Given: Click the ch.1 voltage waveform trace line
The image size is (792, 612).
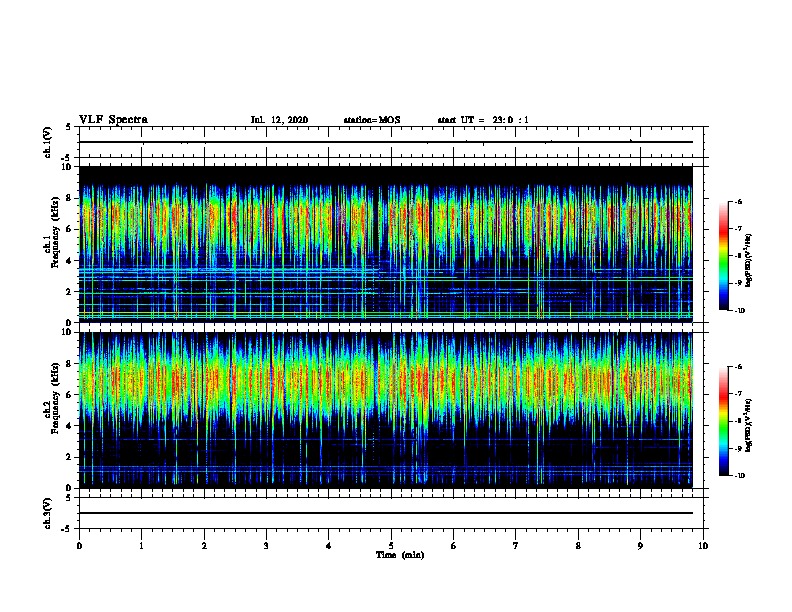Looking at the screenshot, I should [385, 142].
